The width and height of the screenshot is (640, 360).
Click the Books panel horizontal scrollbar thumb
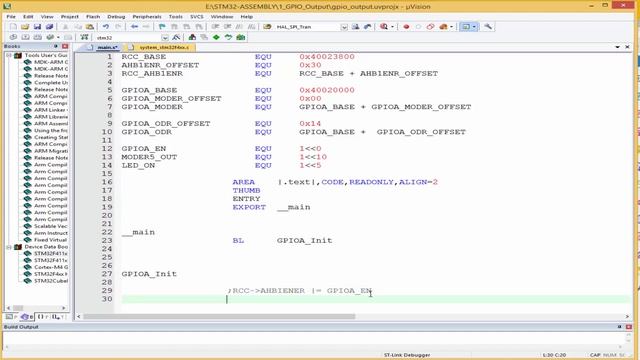click(18, 308)
